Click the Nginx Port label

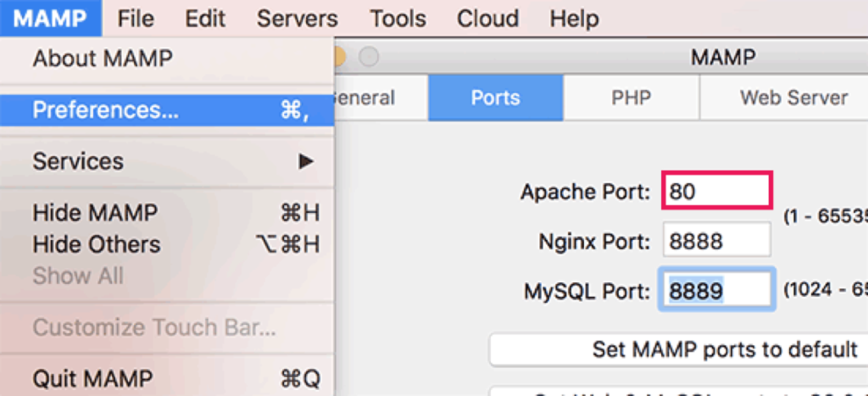pos(594,242)
